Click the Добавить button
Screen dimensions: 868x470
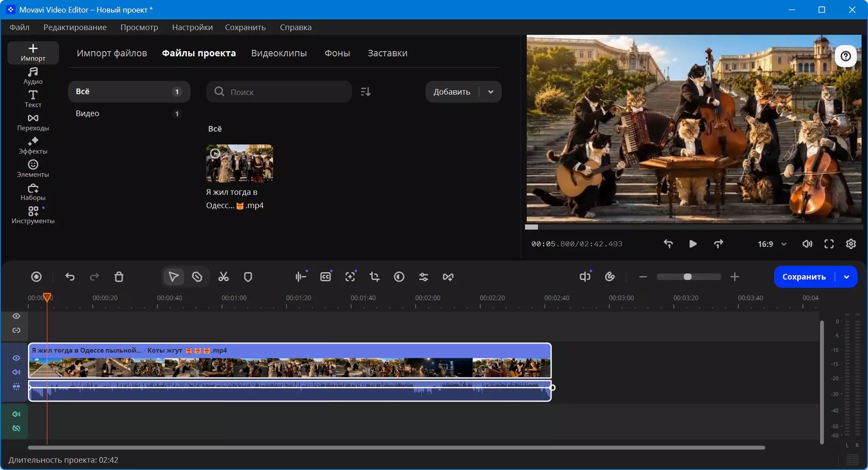(x=452, y=92)
